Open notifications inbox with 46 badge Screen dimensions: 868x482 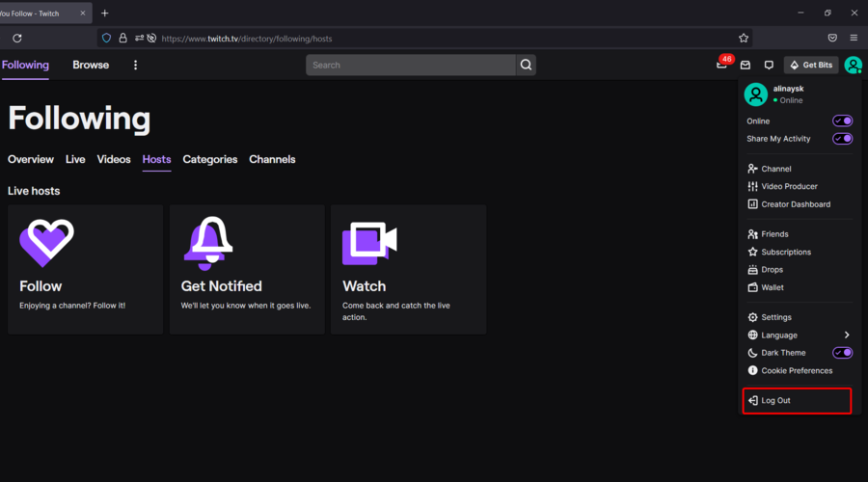721,65
